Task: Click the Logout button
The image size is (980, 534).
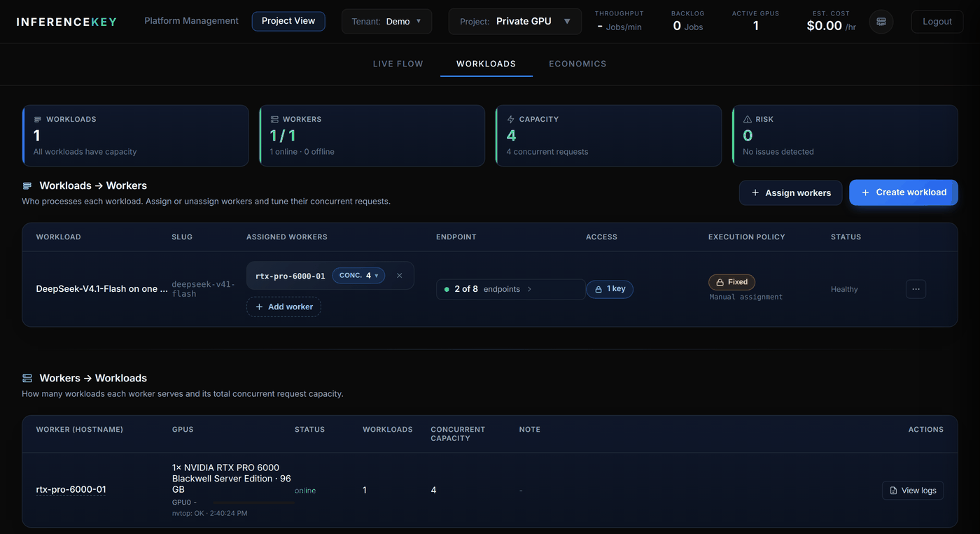Action: pyautogui.click(x=937, y=22)
